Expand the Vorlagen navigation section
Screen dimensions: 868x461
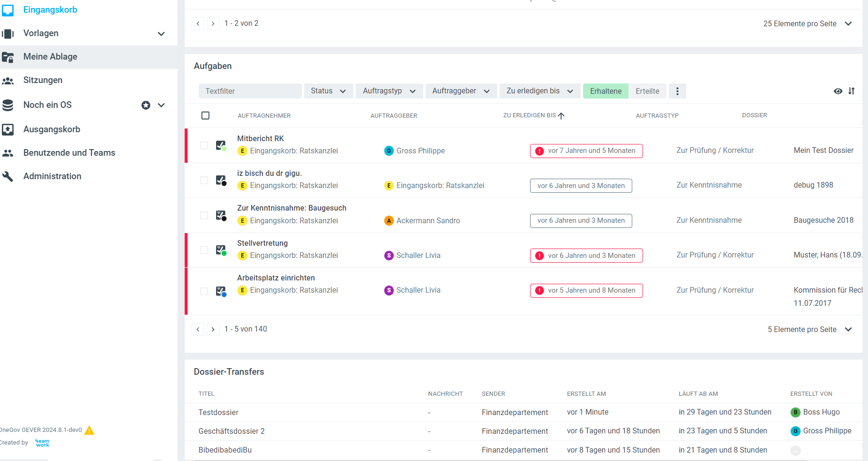[161, 34]
